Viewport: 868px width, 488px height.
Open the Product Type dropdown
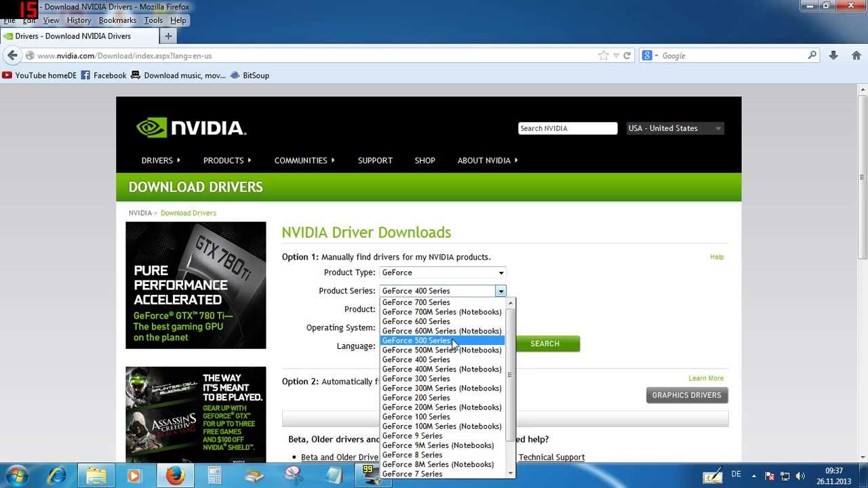click(442, 272)
